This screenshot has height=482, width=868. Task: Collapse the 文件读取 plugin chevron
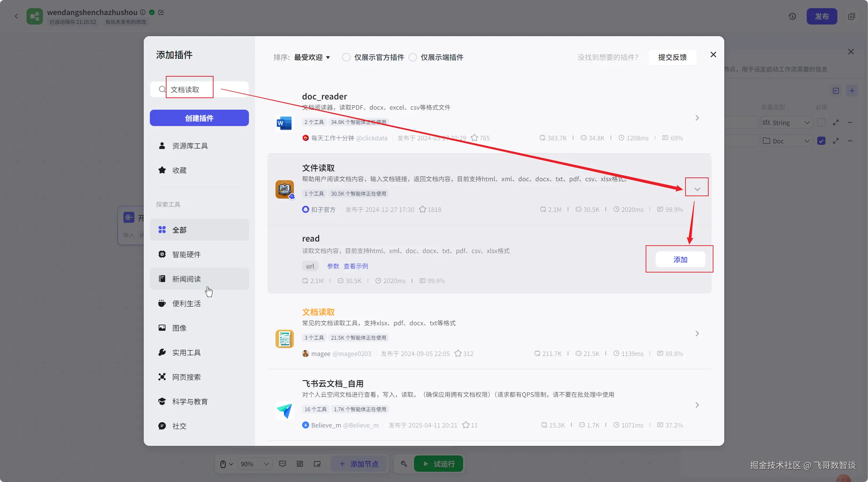point(697,189)
